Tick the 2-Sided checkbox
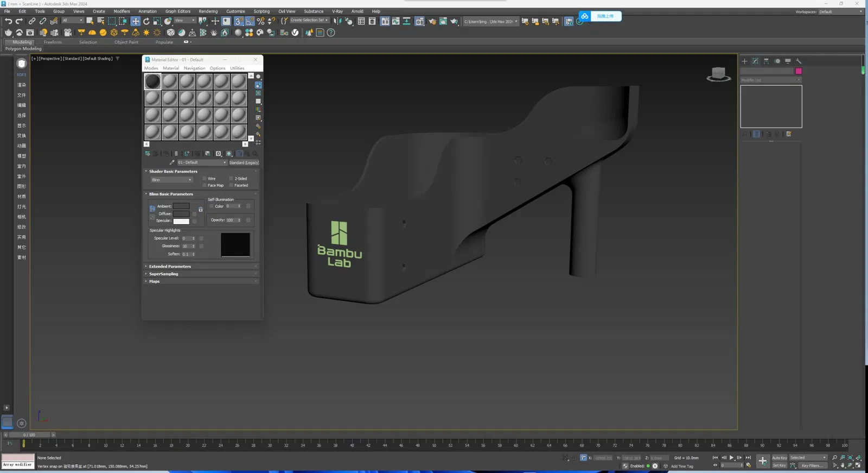Image resolution: width=868 pixels, height=473 pixels. coord(231,179)
